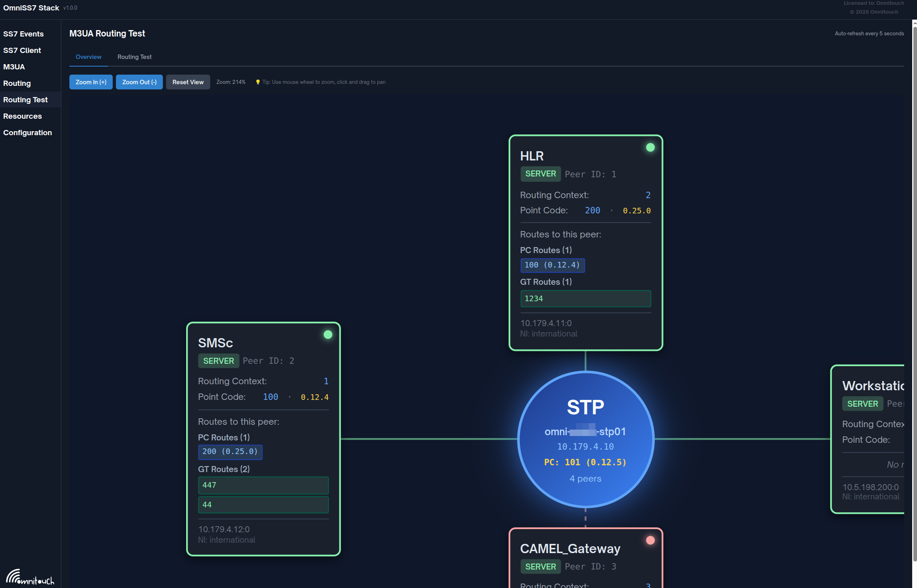This screenshot has height=588, width=917.
Task: Select the blue STP node circle
Action: tap(585, 440)
